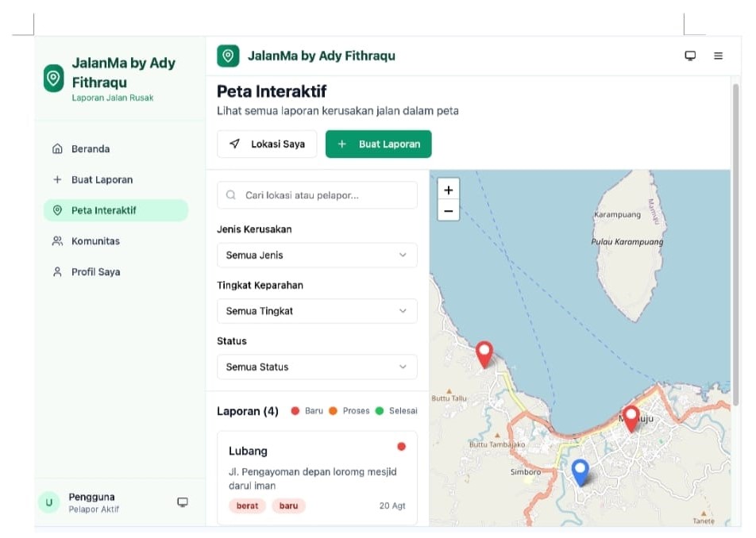Zoom in on the map

coord(449,190)
